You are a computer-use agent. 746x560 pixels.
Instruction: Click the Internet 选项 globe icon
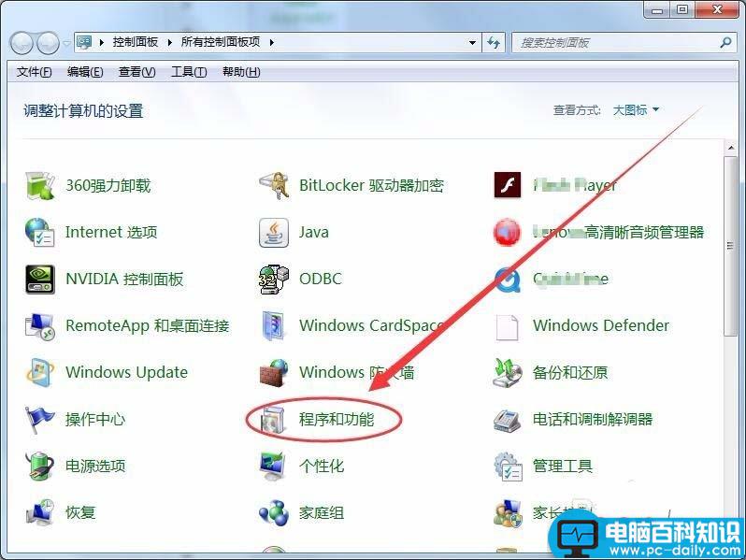tap(40, 232)
